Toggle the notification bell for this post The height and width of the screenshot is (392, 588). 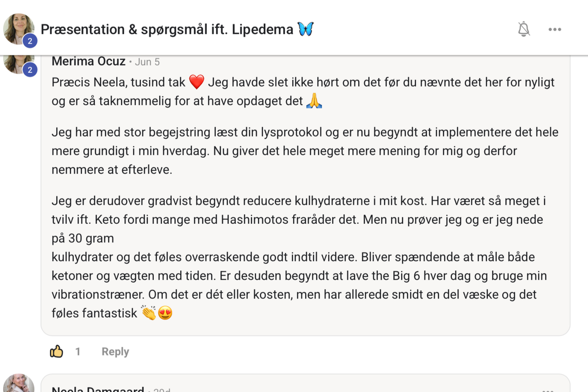click(524, 29)
